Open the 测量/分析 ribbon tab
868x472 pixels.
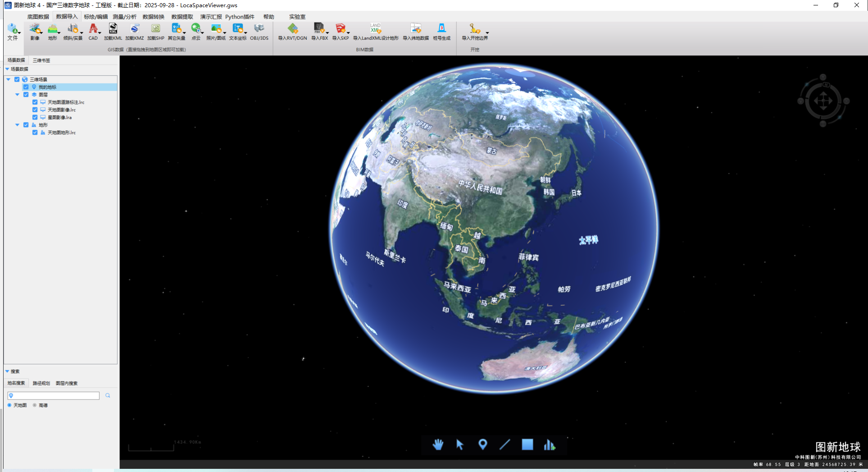tap(125, 17)
